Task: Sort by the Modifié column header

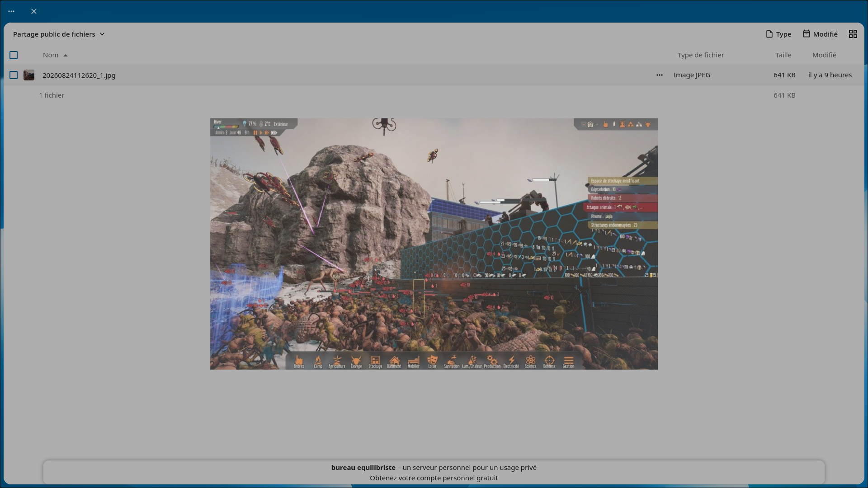Action: [x=824, y=55]
